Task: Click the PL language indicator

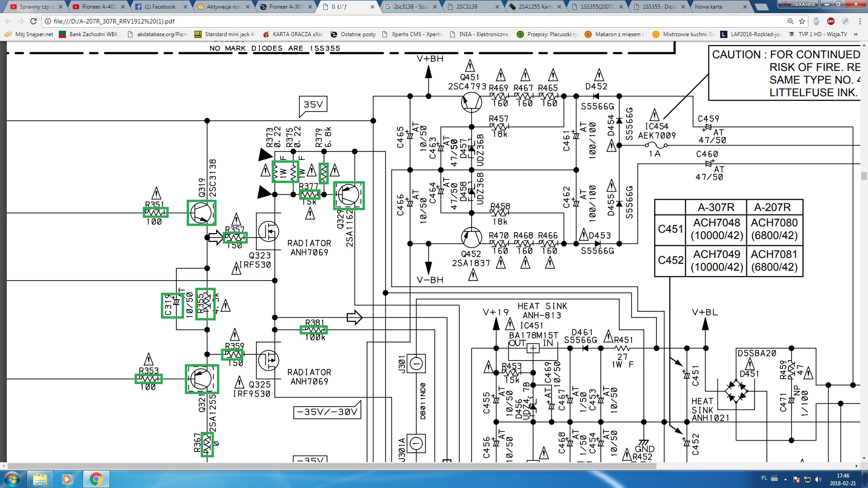Action: [764, 478]
